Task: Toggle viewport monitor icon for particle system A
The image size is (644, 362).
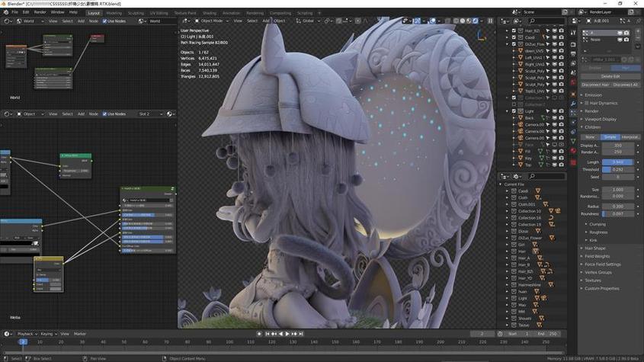Action: (620, 33)
